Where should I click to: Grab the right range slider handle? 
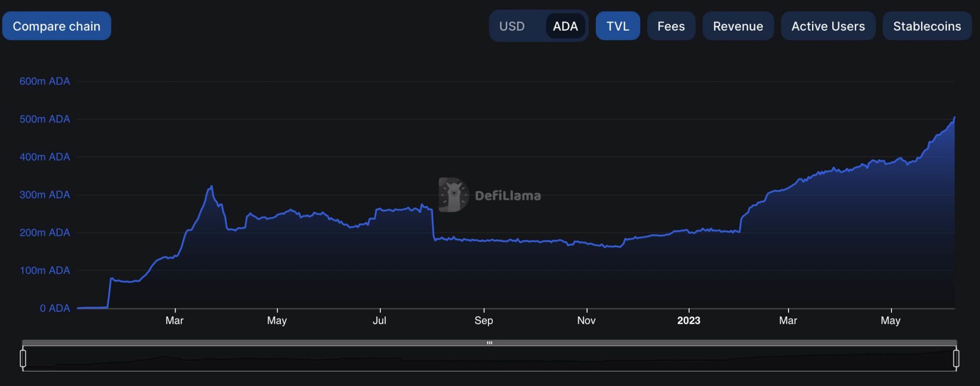[956, 358]
